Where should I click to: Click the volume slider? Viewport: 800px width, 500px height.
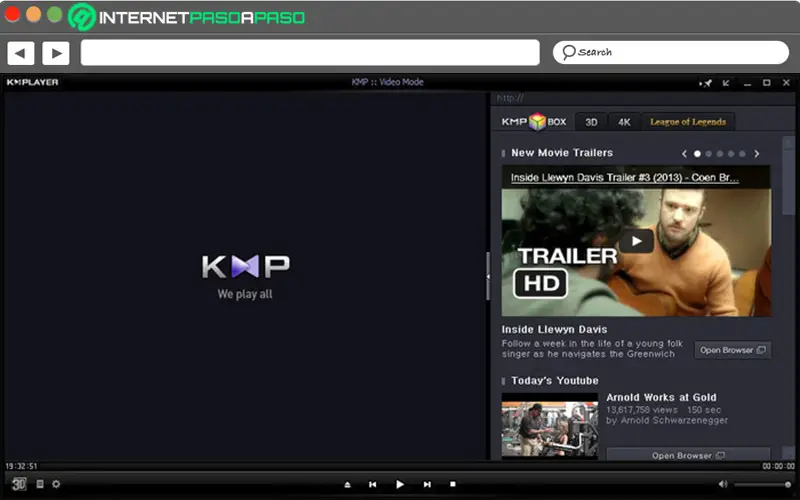click(763, 484)
